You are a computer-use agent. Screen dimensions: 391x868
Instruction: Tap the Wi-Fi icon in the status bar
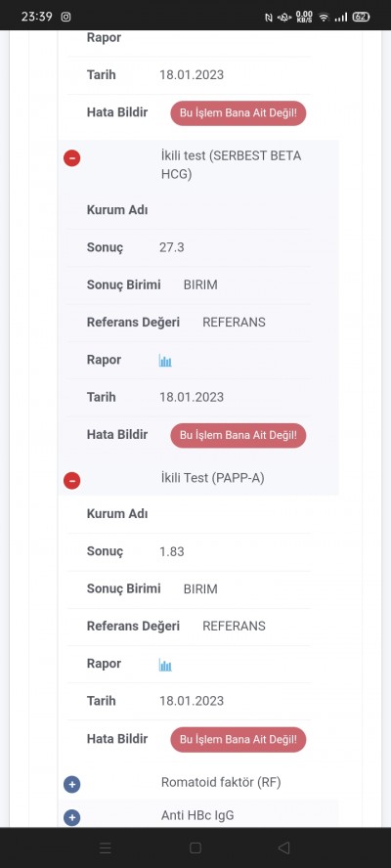click(x=324, y=17)
